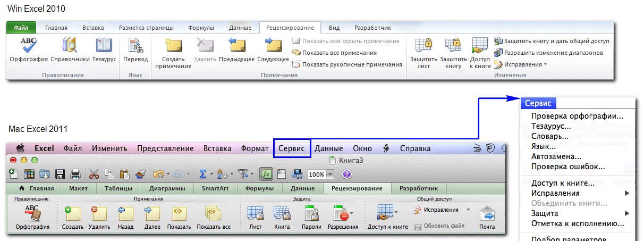Click the purple Help question icon
The height and width of the screenshot is (241, 644).
click(x=346, y=173)
